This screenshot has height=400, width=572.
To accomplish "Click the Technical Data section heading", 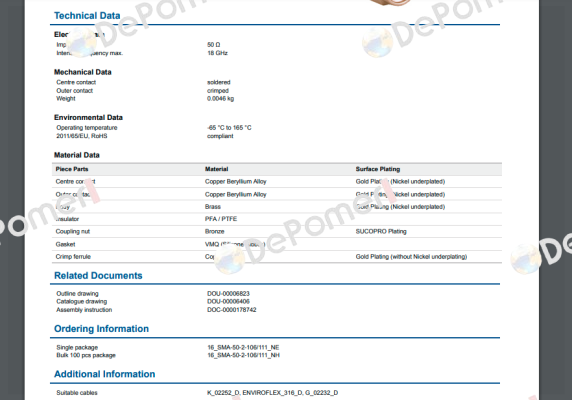I will pos(87,16).
